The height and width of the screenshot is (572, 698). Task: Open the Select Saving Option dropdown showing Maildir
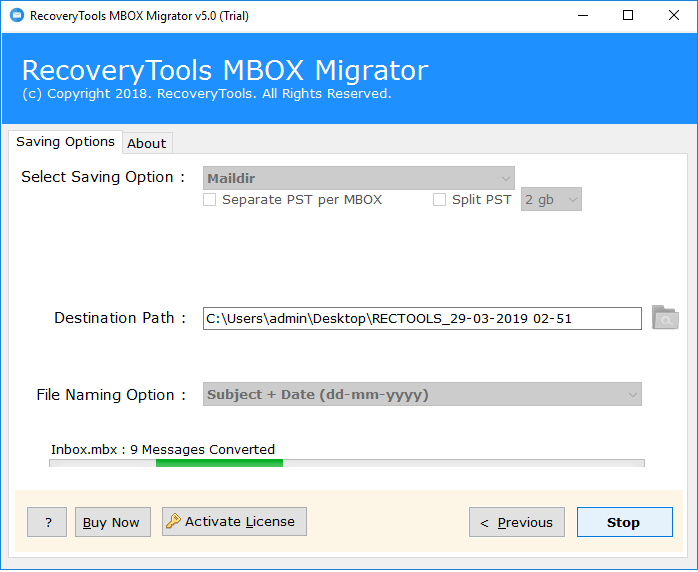[359, 178]
